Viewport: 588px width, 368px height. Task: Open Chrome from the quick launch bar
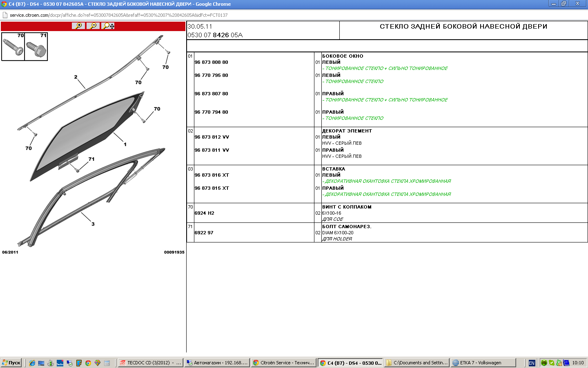point(88,363)
